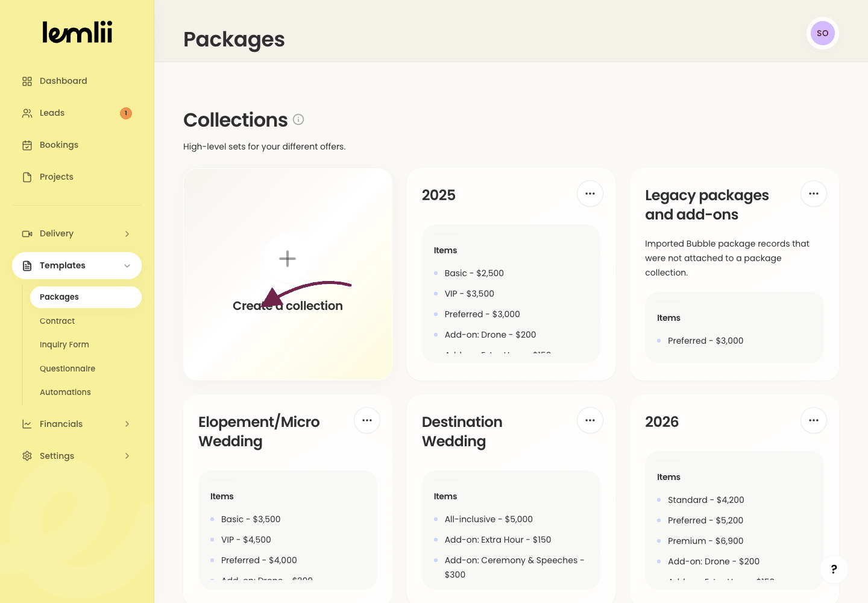Open Dashboard from the sidebar
The image size is (868, 603).
tap(77, 81)
